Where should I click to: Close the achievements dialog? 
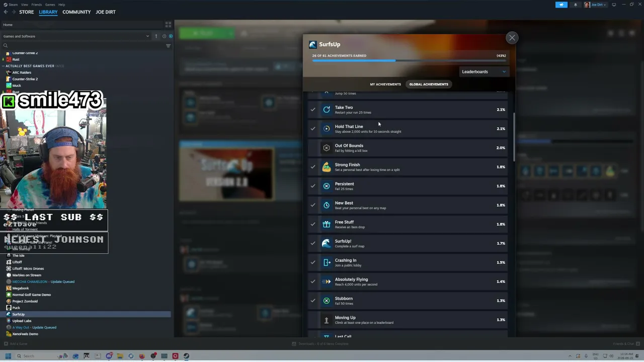click(x=512, y=38)
